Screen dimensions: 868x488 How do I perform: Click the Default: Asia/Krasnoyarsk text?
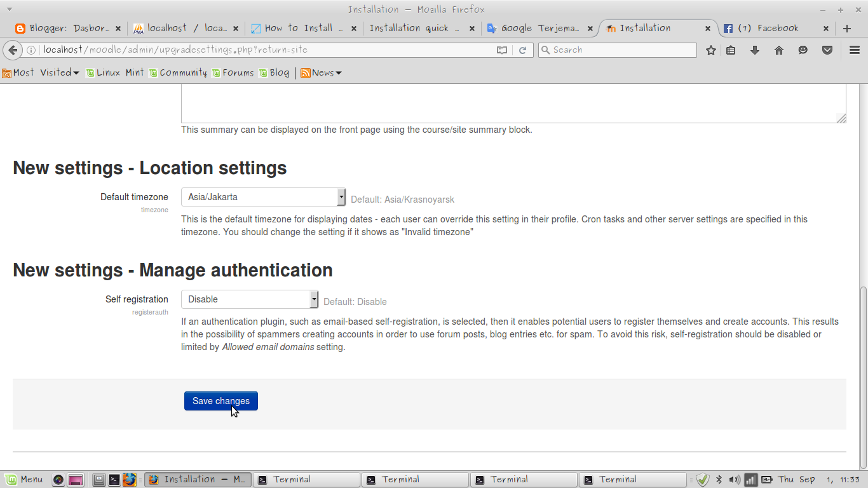403,200
